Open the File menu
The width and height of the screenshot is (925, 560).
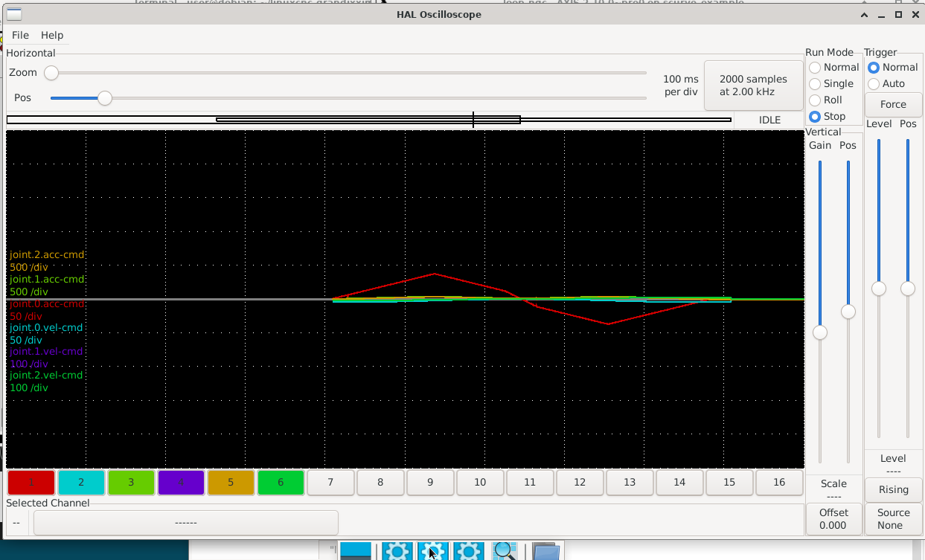click(20, 35)
